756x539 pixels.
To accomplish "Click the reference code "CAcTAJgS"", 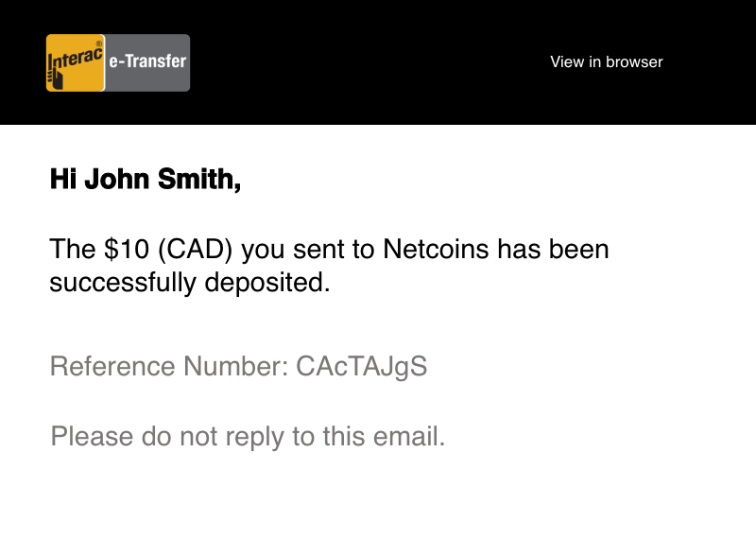I will click(362, 367).
